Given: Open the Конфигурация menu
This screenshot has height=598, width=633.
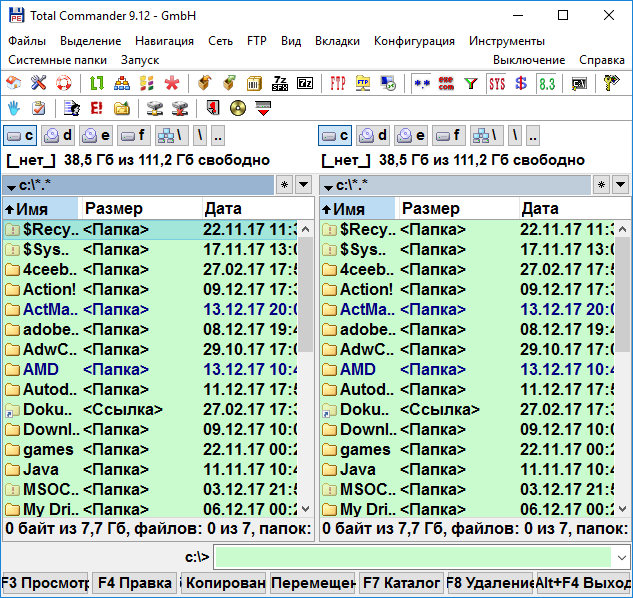Looking at the screenshot, I should tap(414, 41).
